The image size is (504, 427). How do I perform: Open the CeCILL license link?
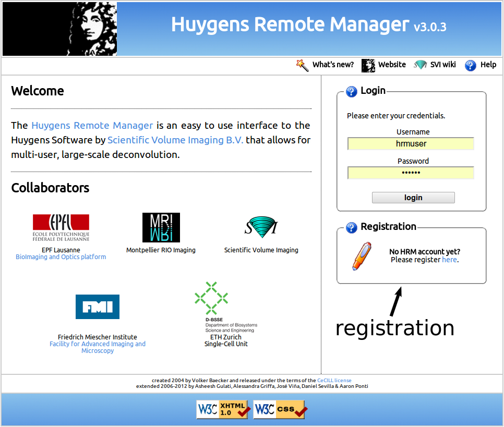pyautogui.click(x=334, y=381)
